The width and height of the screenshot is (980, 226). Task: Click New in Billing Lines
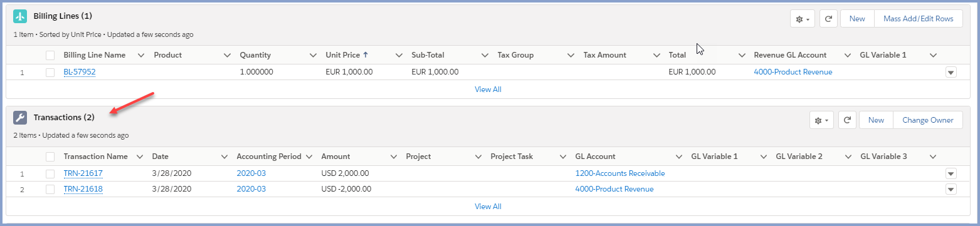pos(857,19)
